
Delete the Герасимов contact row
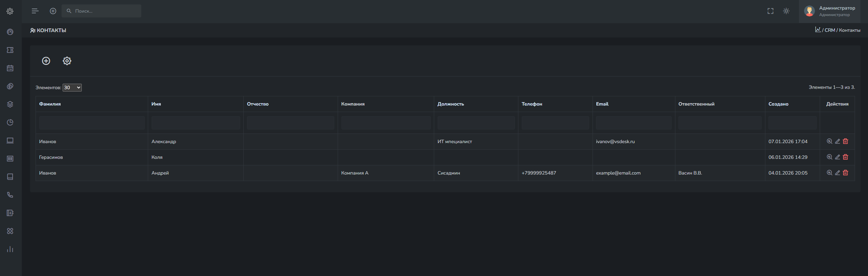coord(845,157)
